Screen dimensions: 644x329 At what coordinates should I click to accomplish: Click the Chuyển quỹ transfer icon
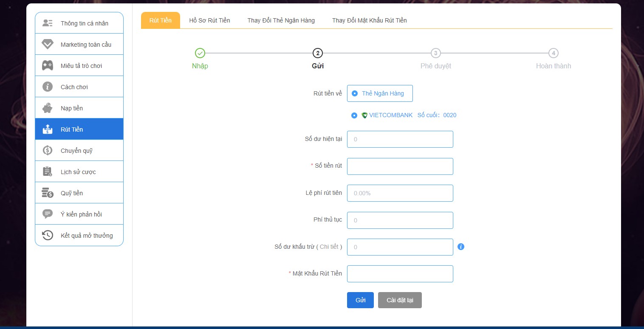coord(48,150)
